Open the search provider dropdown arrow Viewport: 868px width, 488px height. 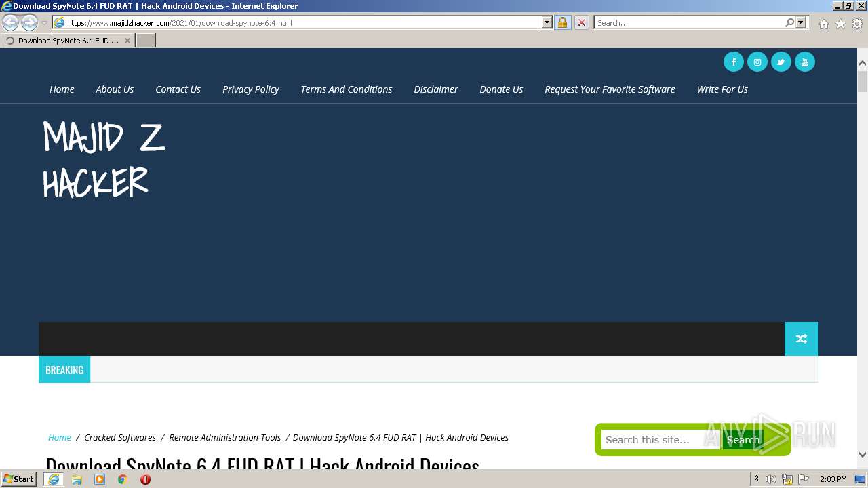801,22
